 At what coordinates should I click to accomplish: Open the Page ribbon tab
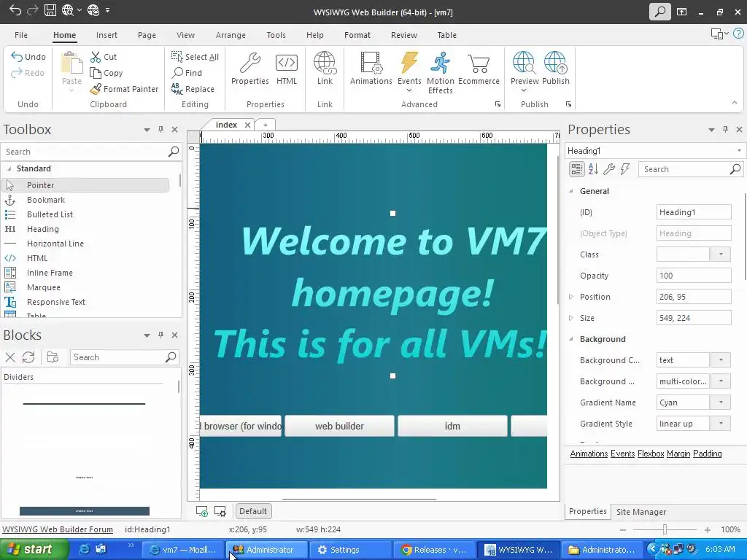click(147, 35)
